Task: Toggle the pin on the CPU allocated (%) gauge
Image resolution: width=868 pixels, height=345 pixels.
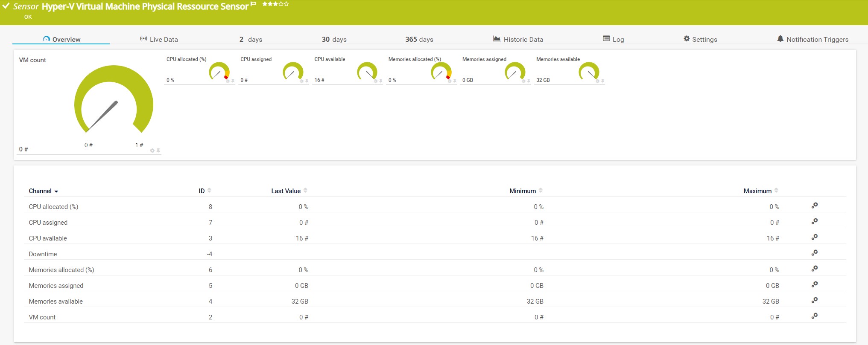Action: [233, 81]
